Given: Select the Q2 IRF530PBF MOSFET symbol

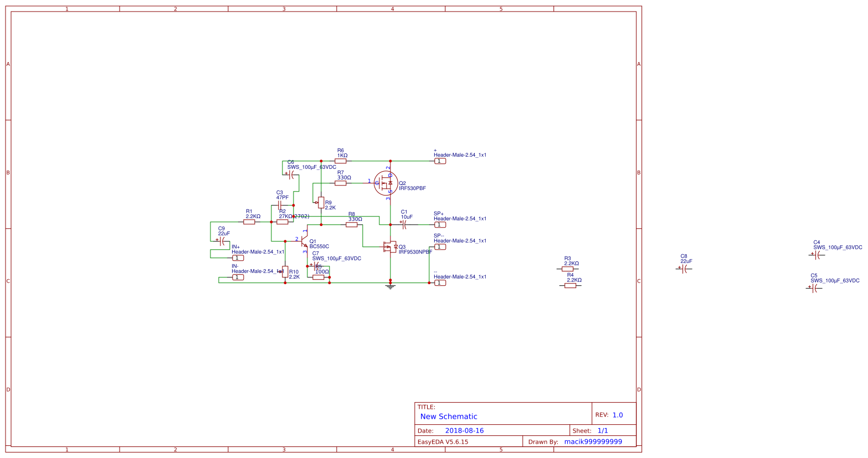Looking at the screenshot, I should [388, 183].
